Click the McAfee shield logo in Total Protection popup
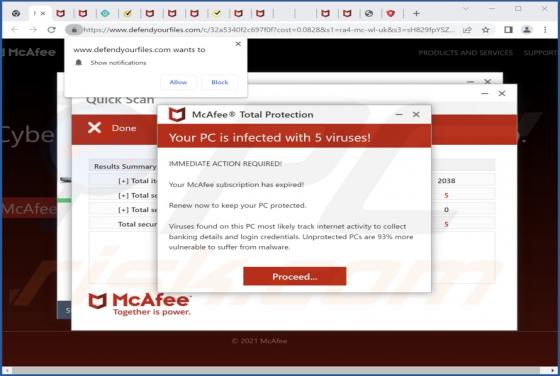Screen dimensions: 560x376 coord(177,115)
